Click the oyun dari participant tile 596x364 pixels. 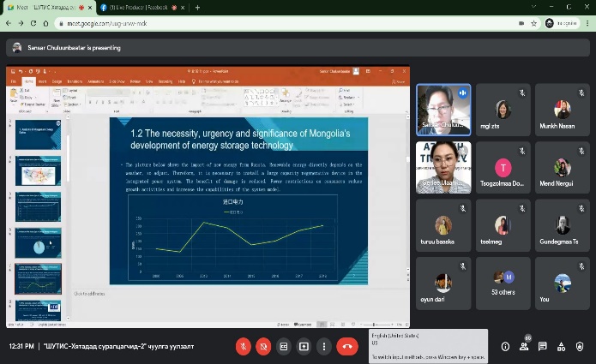443,283
